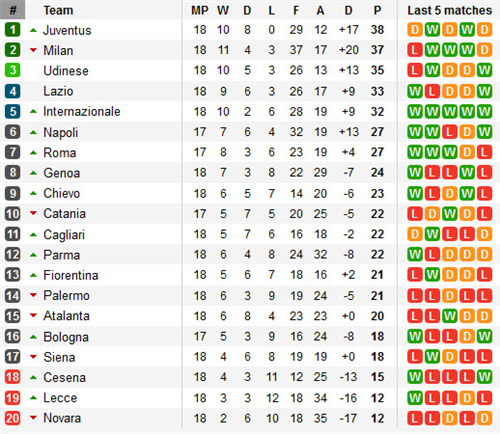Open the Roma team link

60,153
